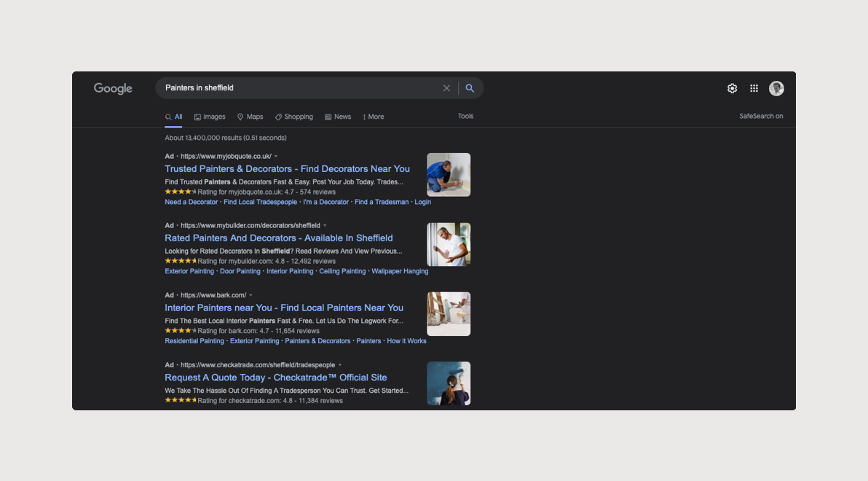Open the 'I'm a Decorator' sitelink
The width and height of the screenshot is (868, 481).
(326, 203)
